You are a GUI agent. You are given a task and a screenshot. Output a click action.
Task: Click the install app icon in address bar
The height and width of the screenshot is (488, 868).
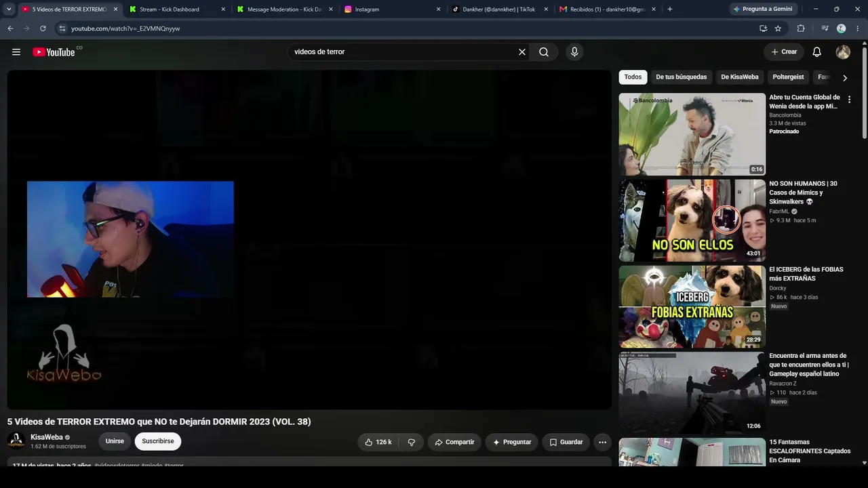763,28
